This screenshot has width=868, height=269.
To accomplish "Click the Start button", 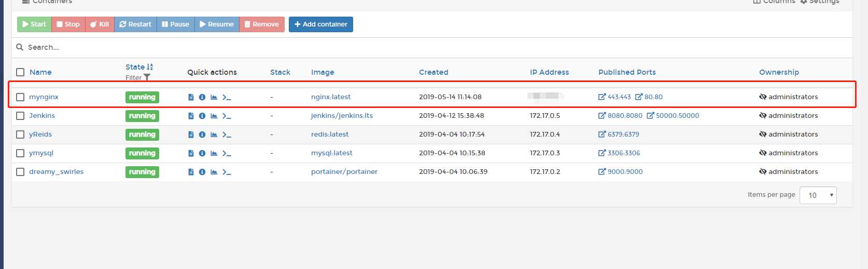I will [34, 24].
